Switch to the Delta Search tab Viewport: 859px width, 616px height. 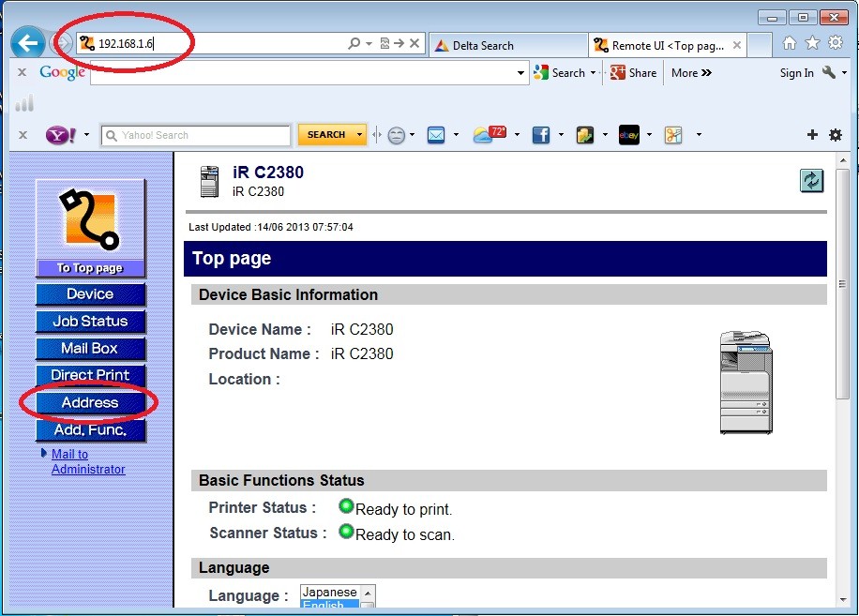(x=508, y=45)
